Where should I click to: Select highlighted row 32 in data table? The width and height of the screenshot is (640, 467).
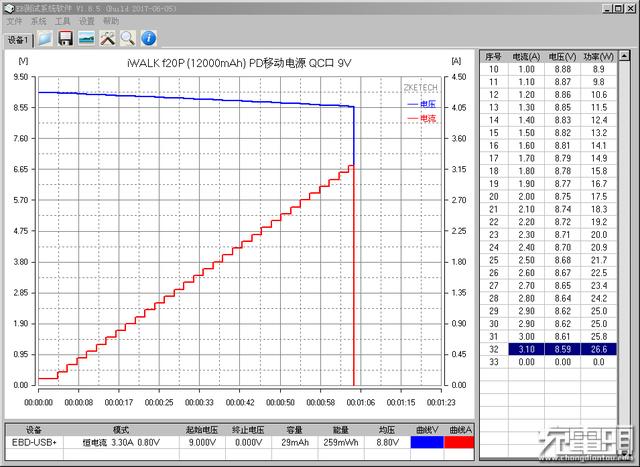point(548,349)
